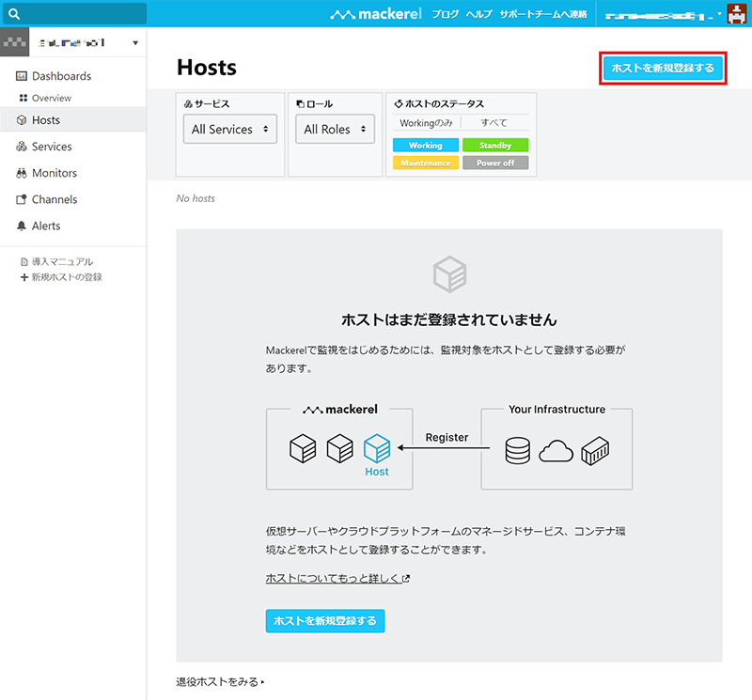Open the user avatar icon menu

pos(736,14)
